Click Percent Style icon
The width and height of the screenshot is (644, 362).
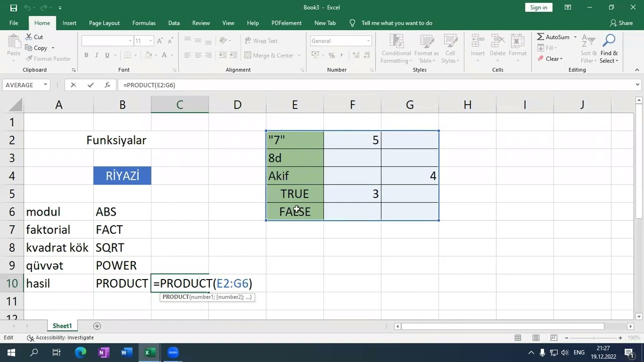[x=332, y=55]
